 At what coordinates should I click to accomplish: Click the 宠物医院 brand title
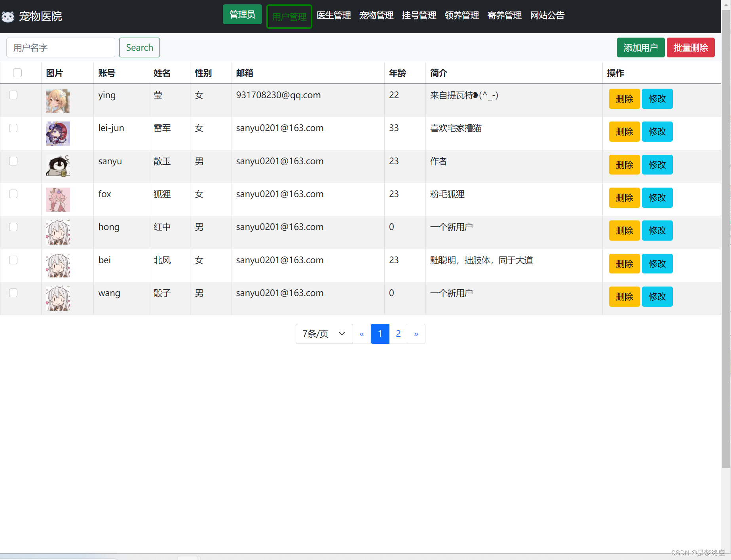40,16
